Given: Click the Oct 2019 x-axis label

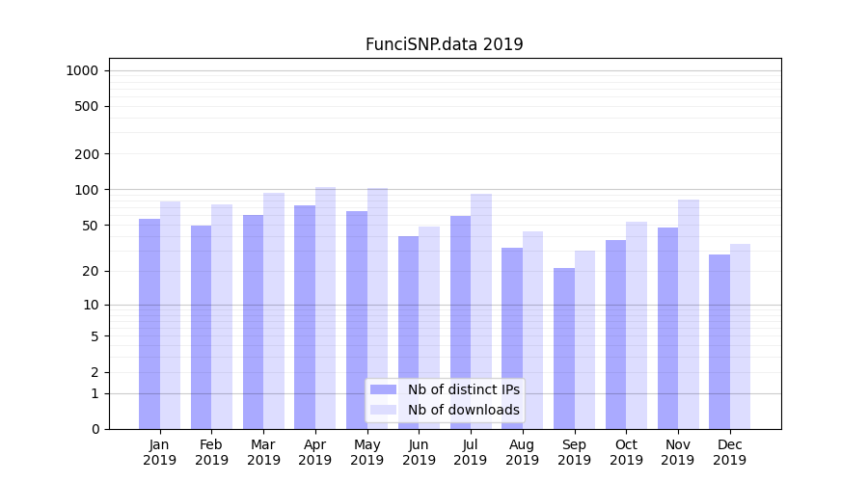Looking at the screenshot, I should click(626, 452).
